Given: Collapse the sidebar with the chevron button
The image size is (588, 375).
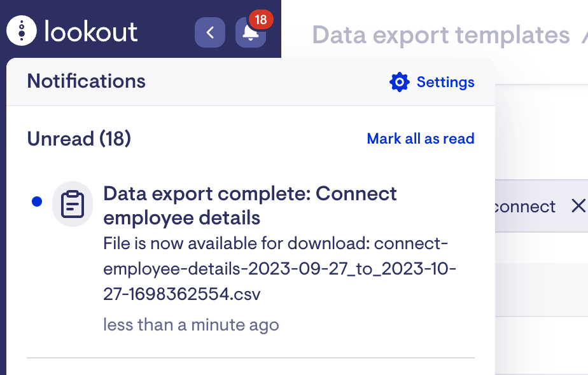Looking at the screenshot, I should click(x=210, y=32).
